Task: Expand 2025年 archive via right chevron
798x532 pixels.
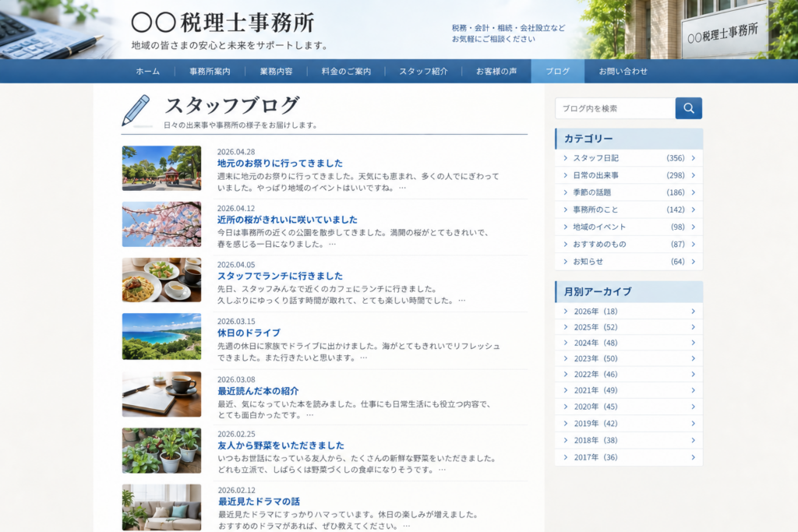Action: (693, 327)
